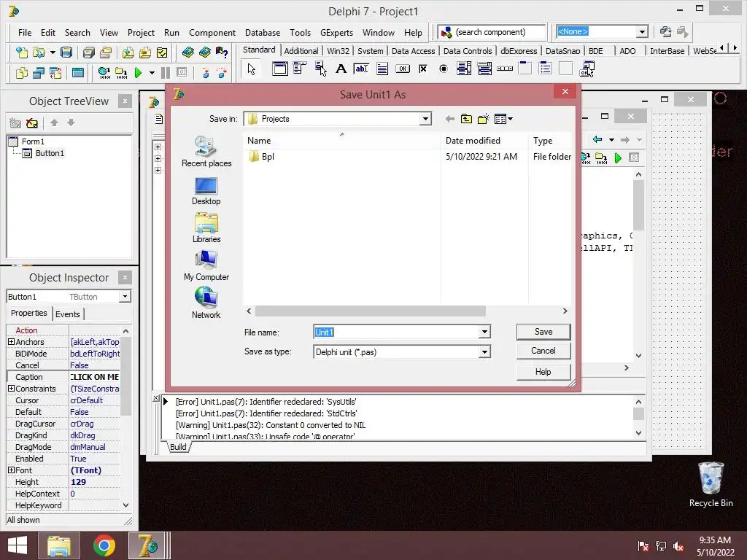
Task: Switch to the Events tab in Object Inspector
Action: [x=68, y=314]
